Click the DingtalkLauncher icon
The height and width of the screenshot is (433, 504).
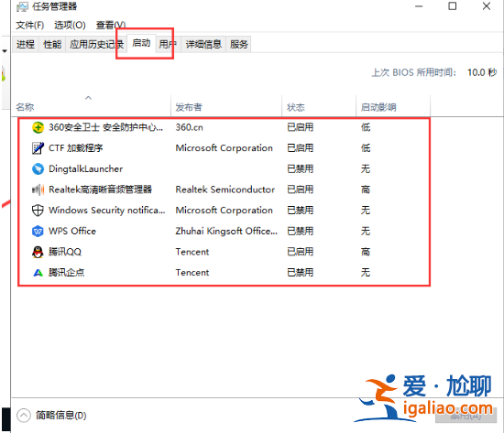(38, 169)
